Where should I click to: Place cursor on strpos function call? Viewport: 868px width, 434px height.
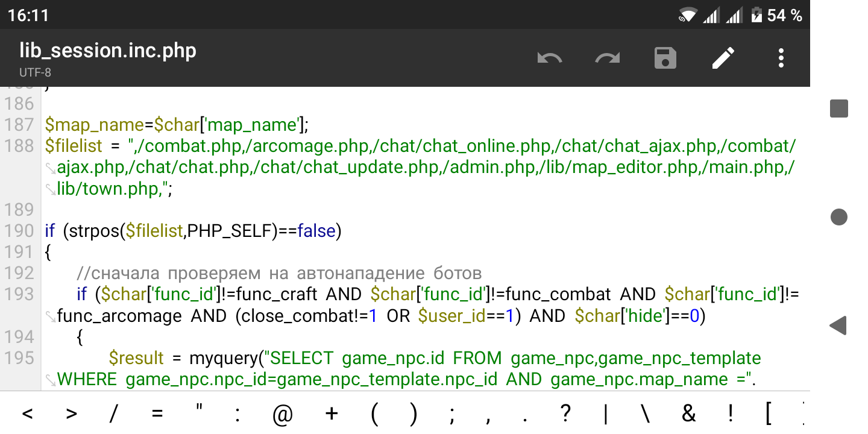[93, 231]
